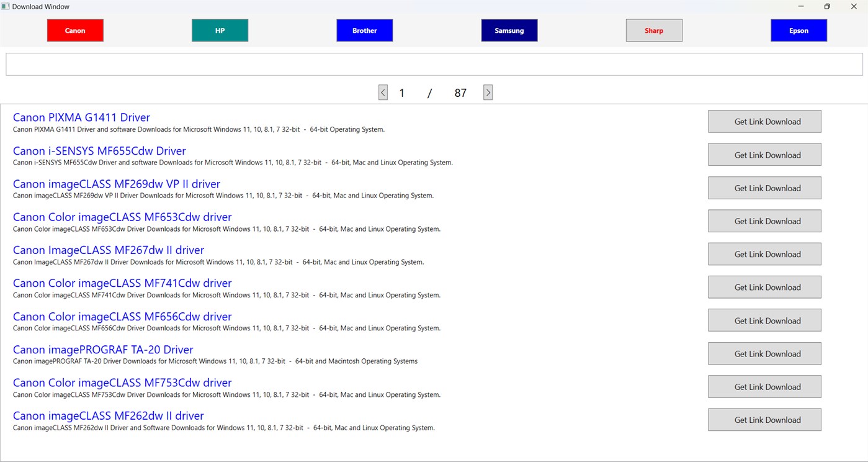Get Link Download for imagePROGRAF TA-20

764,353
